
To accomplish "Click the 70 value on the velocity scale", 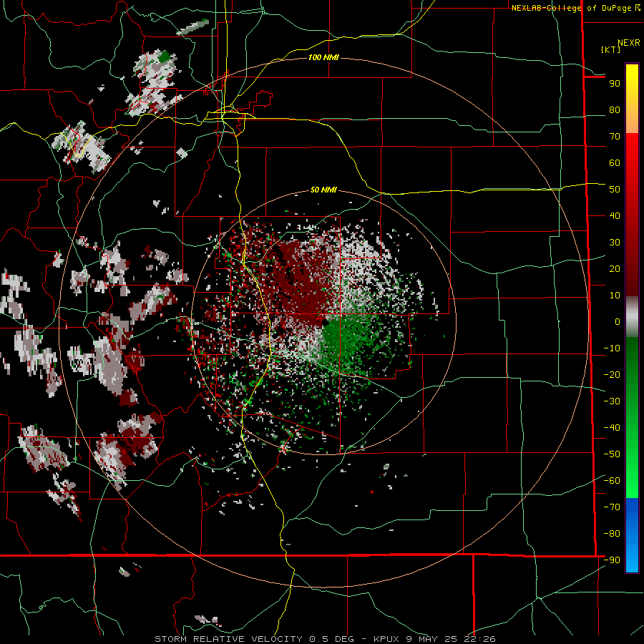I will [615, 137].
